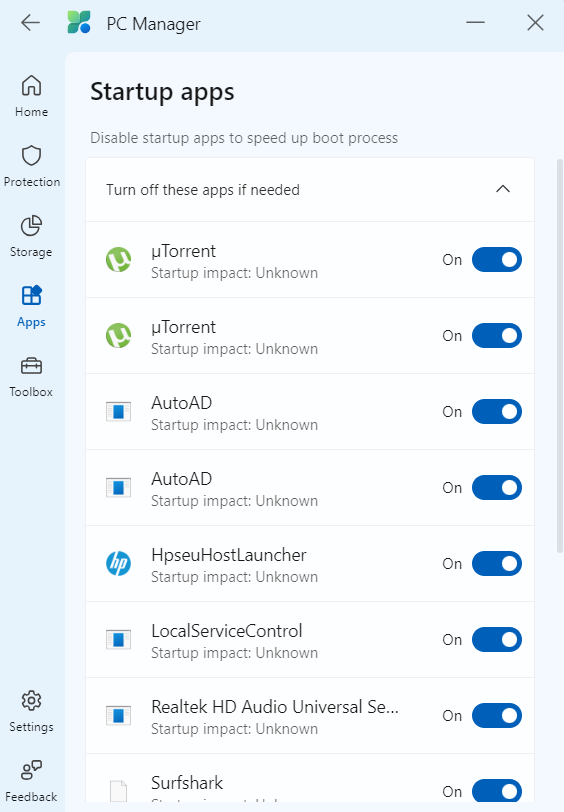The width and height of the screenshot is (564, 812).
Task: Switch off Realtek HD Audio toggle
Action: [x=497, y=716]
